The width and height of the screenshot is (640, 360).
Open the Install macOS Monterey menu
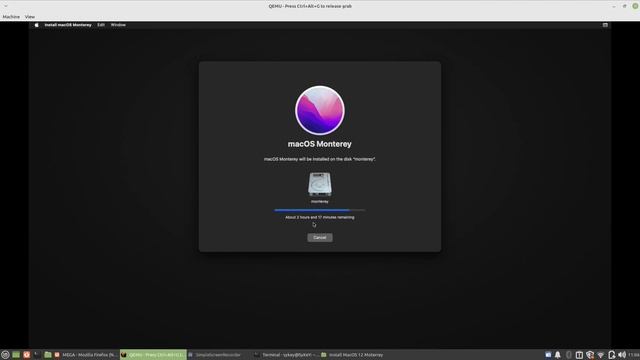click(x=68, y=25)
